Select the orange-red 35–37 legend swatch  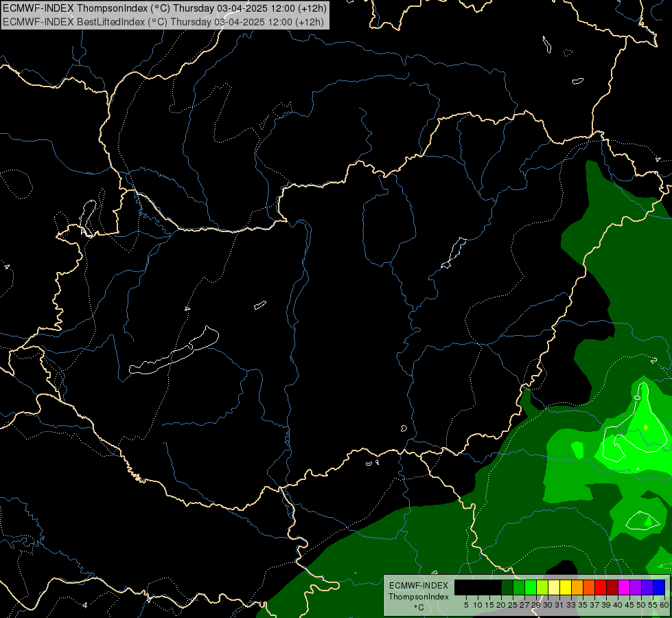589,588
